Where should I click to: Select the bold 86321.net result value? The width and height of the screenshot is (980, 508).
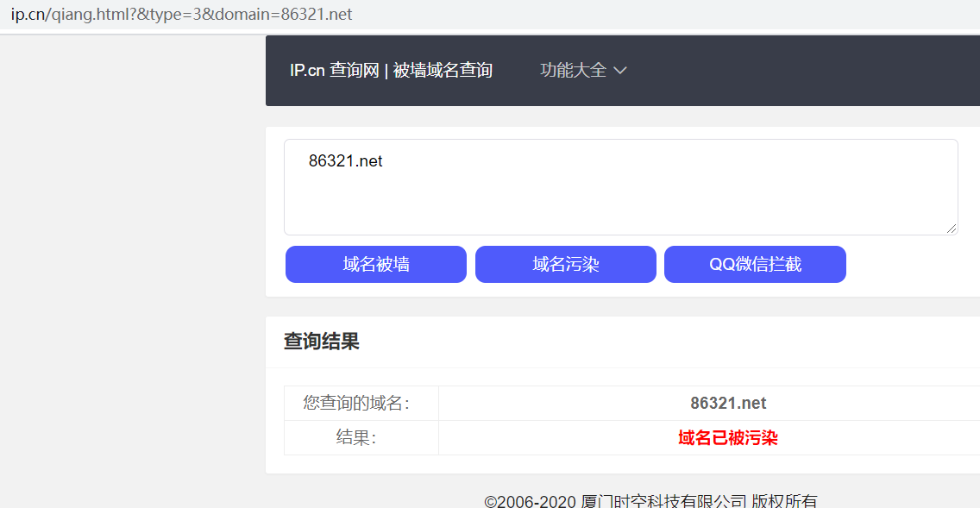727,403
